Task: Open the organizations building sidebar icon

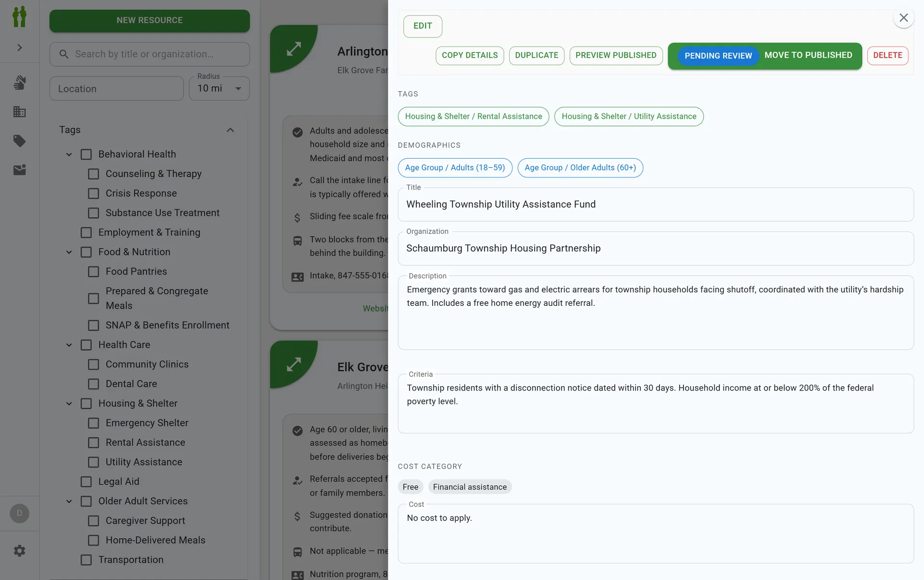Action: pos(19,112)
